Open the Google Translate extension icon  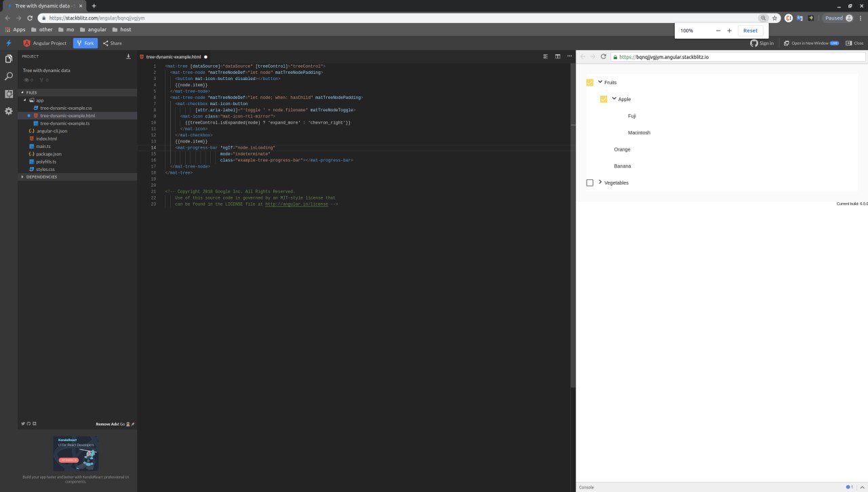click(800, 18)
